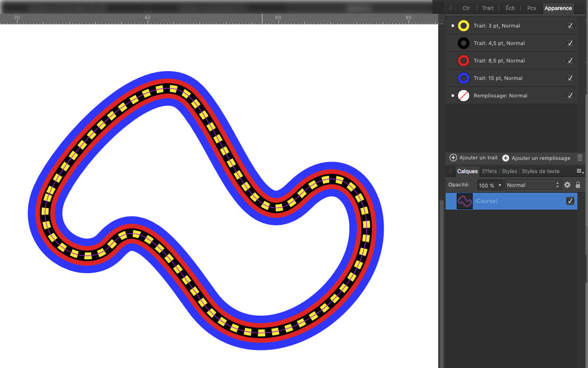Select the Trait: 15 pt, Normal row
Viewport: 588px width, 368px height.
(x=511, y=78)
